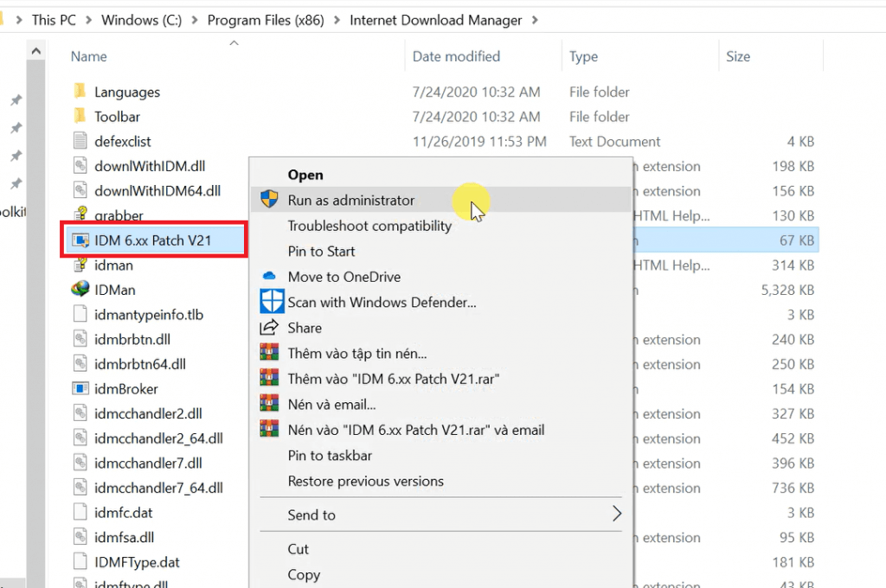Expand chevron after Program Files (x86) breadcrumb
The height and width of the screenshot is (588, 886).
pyautogui.click(x=337, y=20)
